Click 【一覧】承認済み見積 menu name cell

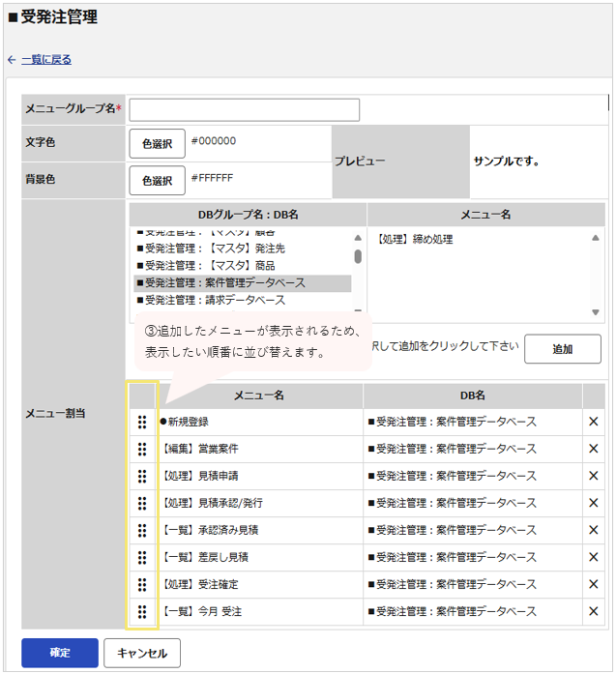coord(259,531)
